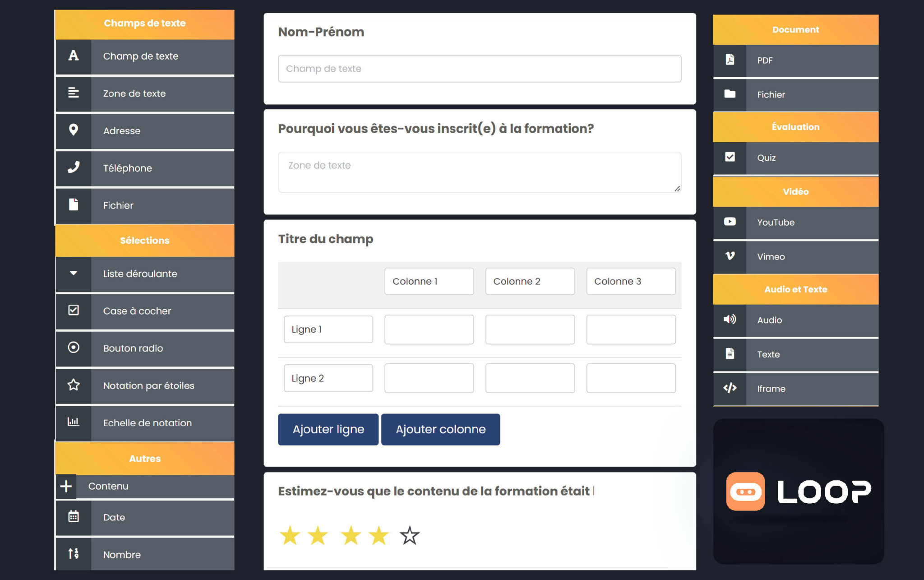
Task: Open the Évaluation section header
Action: 795,127
